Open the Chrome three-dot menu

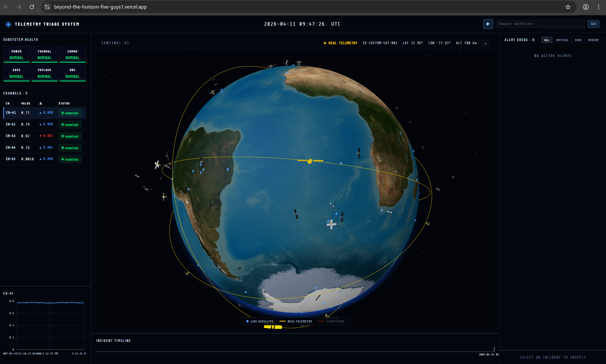pos(598,7)
